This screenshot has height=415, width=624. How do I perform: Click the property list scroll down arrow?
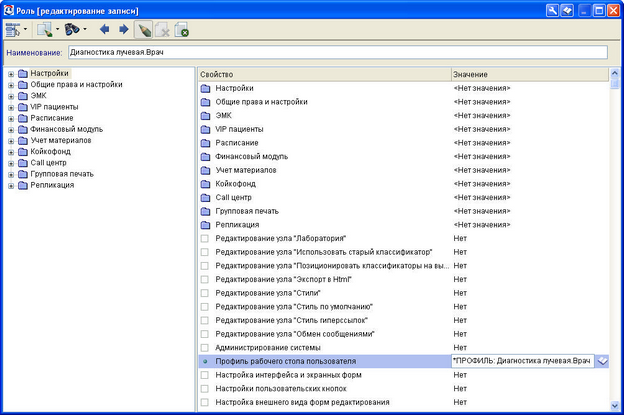(614, 405)
